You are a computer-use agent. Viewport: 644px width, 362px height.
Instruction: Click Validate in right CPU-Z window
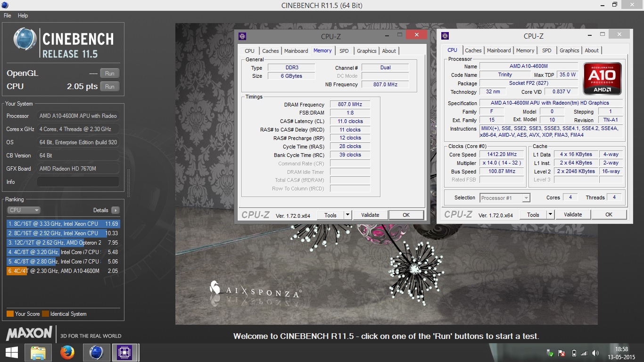point(573,214)
